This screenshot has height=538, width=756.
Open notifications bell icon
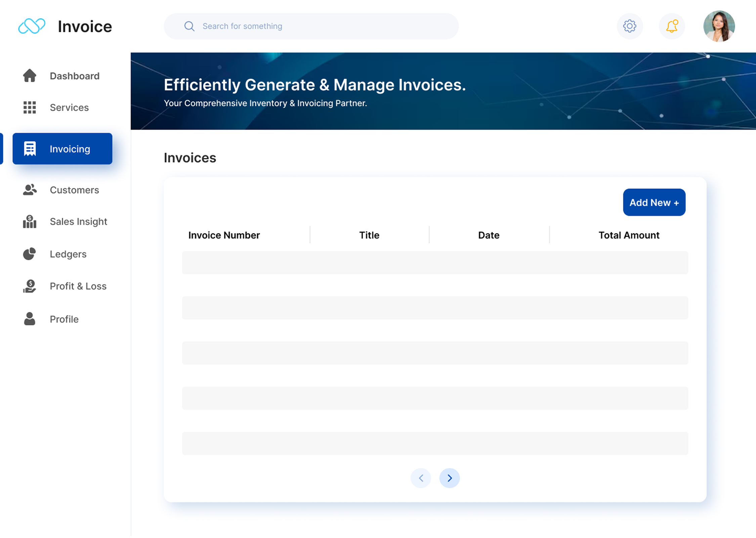pyautogui.click(x=672, y=26)
